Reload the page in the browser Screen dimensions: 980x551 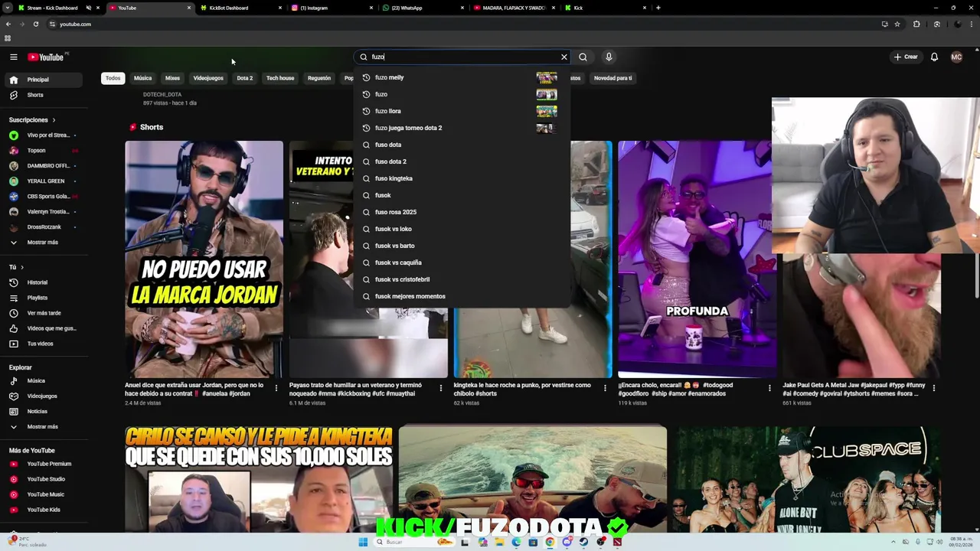(35, 24)
